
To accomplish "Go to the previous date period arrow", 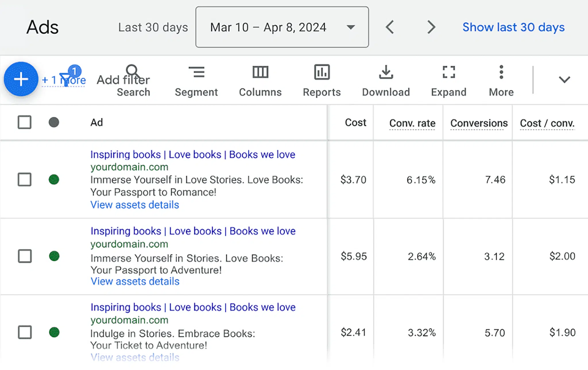I will pos(389,27).
